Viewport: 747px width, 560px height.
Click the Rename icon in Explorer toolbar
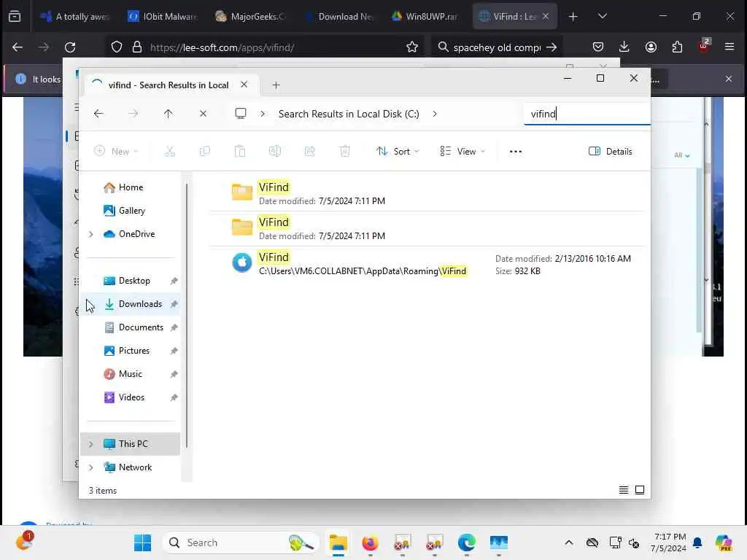click(275, 152)
